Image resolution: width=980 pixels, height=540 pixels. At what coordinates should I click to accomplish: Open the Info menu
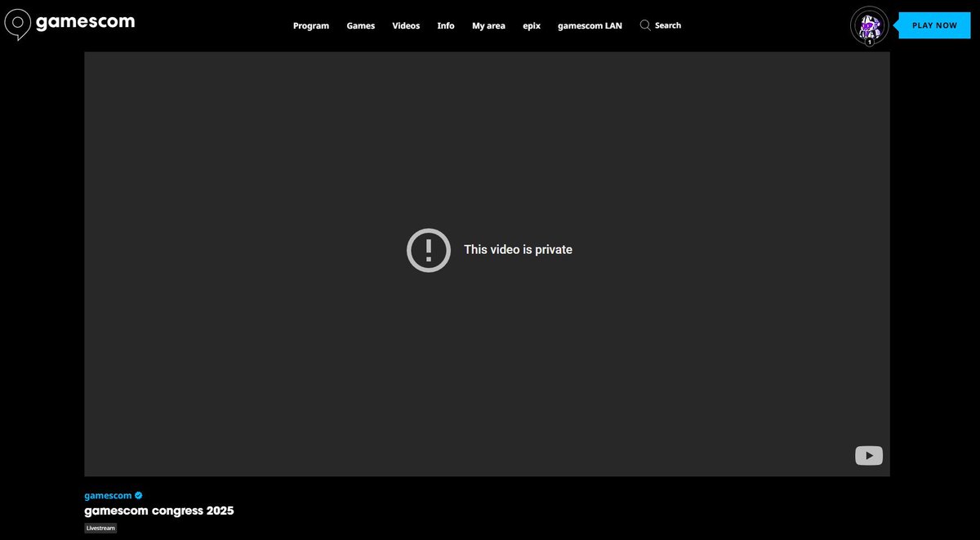click(x=446, y=25)
